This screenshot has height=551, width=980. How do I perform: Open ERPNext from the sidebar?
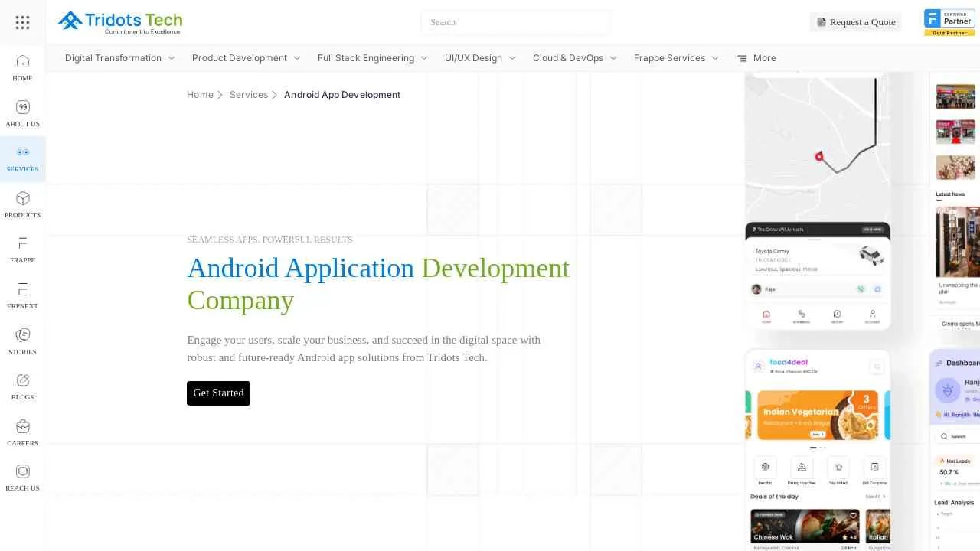tap(22, 296)
